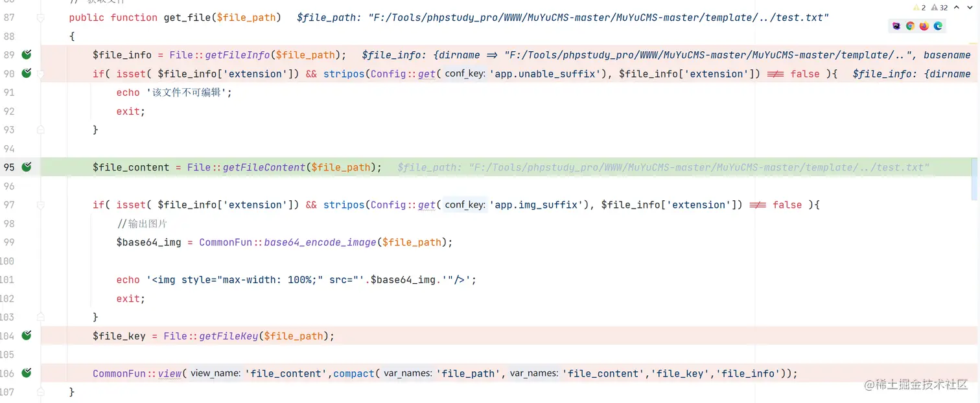The width and height of the screenshot is (980, 403).
Task: Click the weak warnings indicator showing 32
Action: click(940, 8)
